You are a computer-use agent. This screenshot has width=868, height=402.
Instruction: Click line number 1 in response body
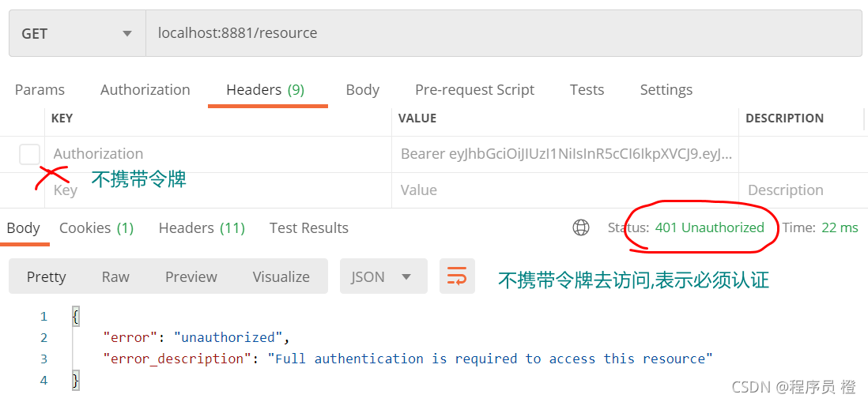43,316
